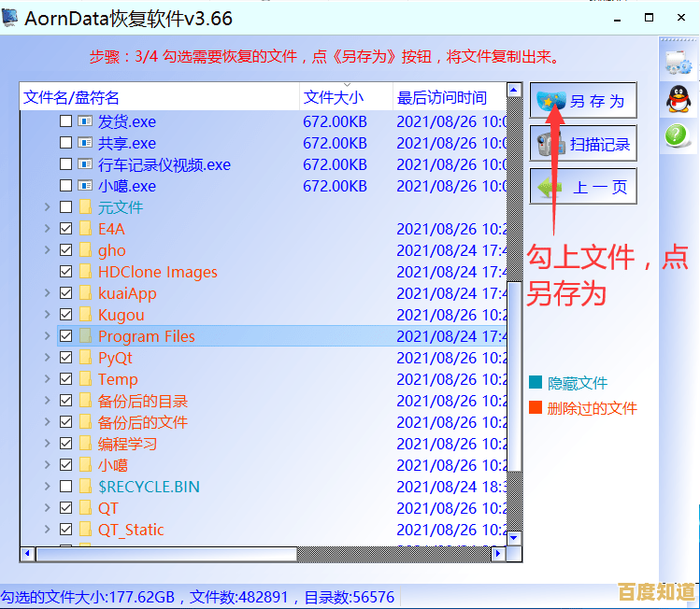Uncheck the Program Files checkbox

coord(65,335)
